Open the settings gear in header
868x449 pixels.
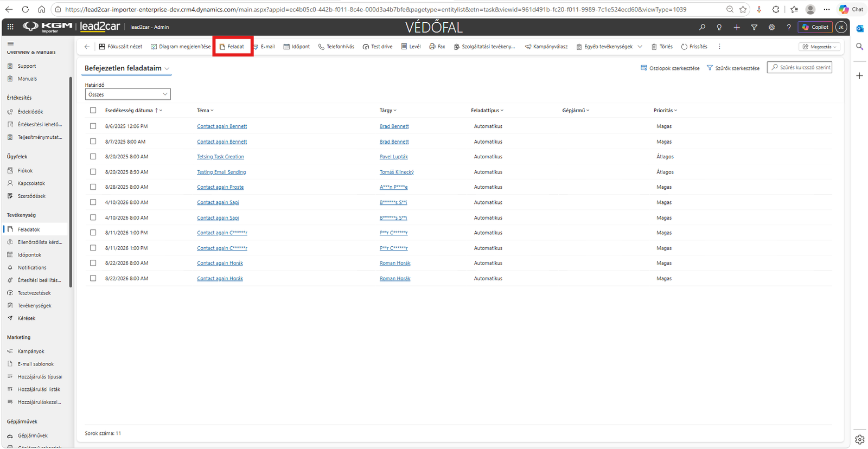tap(771, 27)
